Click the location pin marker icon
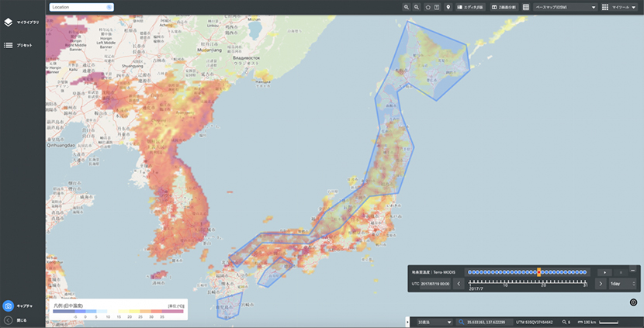 448,7
